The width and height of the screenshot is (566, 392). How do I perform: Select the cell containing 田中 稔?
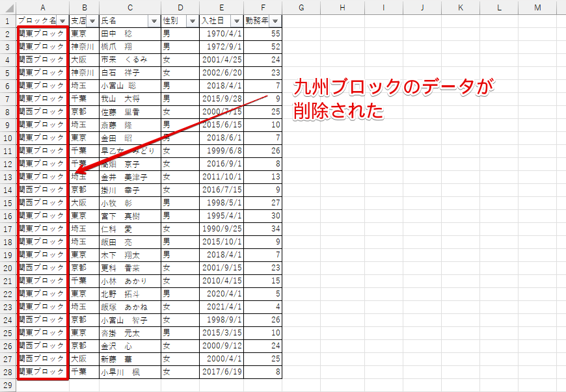(x=130, y=34)
